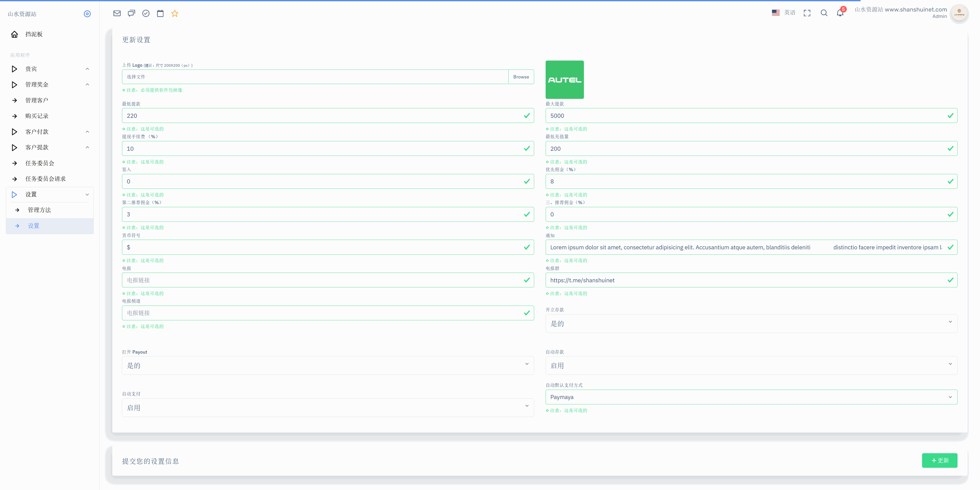The height and width of the screenshot is (490, 980).
Task: Open the chat bubbles icon
Action: (131, 13)
